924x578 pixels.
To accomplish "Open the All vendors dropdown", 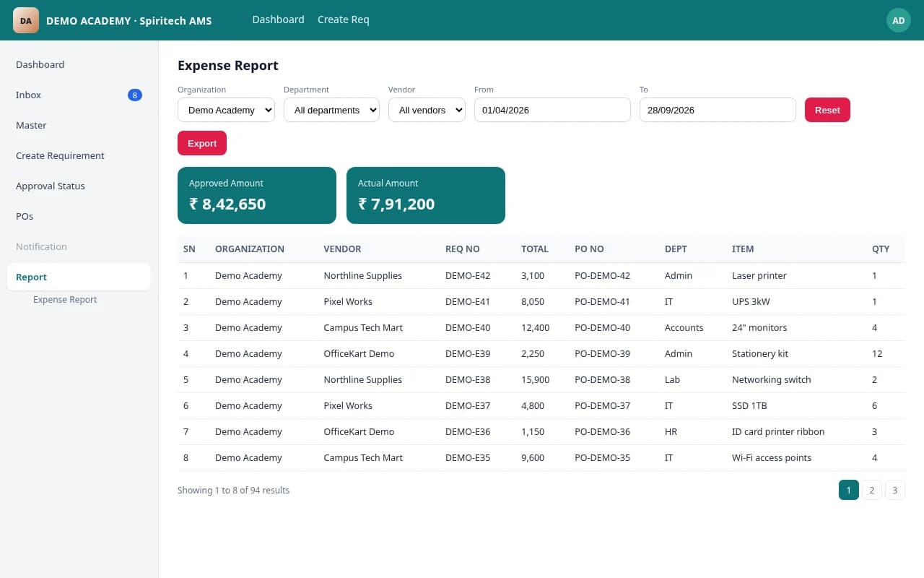I will (x=427, y=110).
